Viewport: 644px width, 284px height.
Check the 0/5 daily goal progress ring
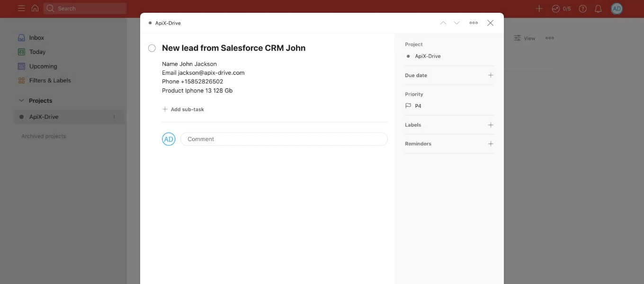pyautogui.click(x=560, y=8)
